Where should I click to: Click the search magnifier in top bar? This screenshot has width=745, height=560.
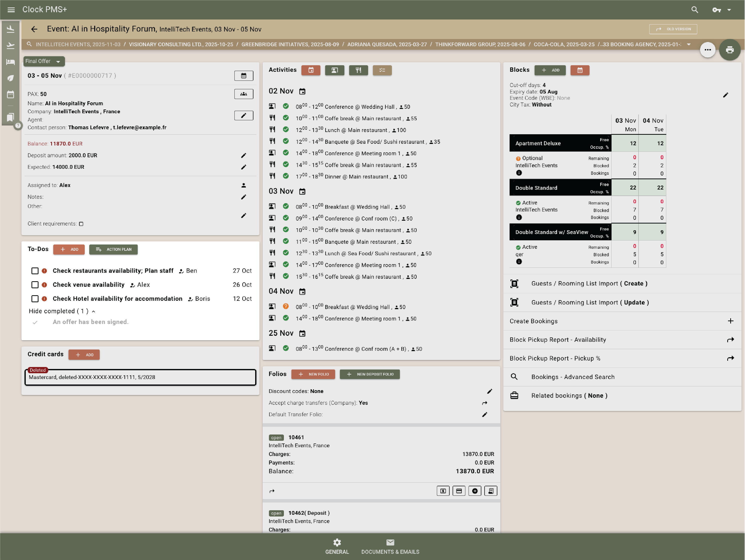(x=695, y=10)
